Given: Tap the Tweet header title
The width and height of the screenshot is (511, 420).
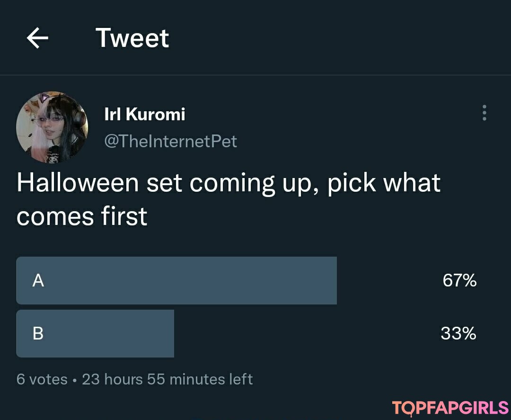Looking at the screenshot, I should [x=132, y=38].
